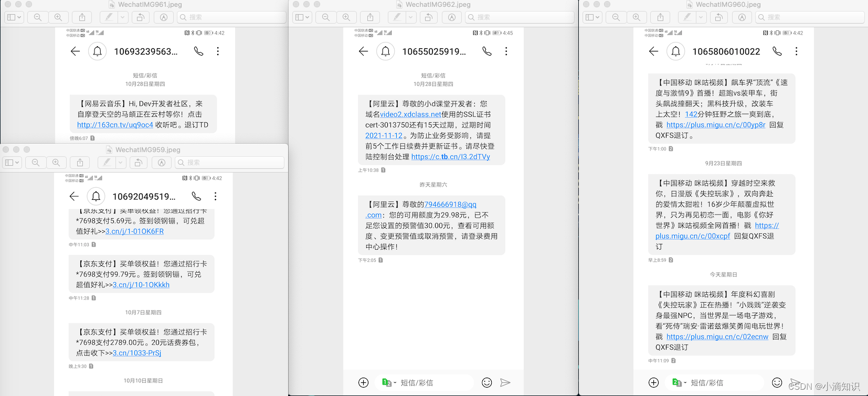Open link plus.migu.cn/c/00xcpf
The image size is (868, 396).
click(x=693, y=236)
